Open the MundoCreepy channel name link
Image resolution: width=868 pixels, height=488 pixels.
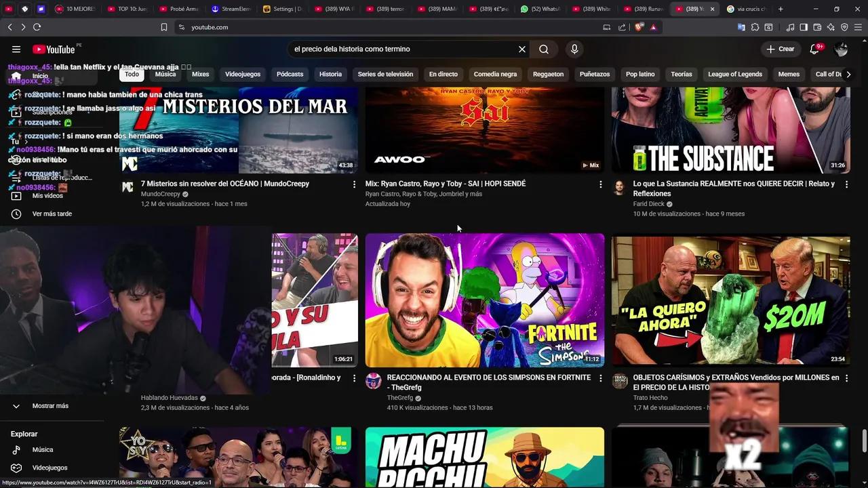[160, 194]
